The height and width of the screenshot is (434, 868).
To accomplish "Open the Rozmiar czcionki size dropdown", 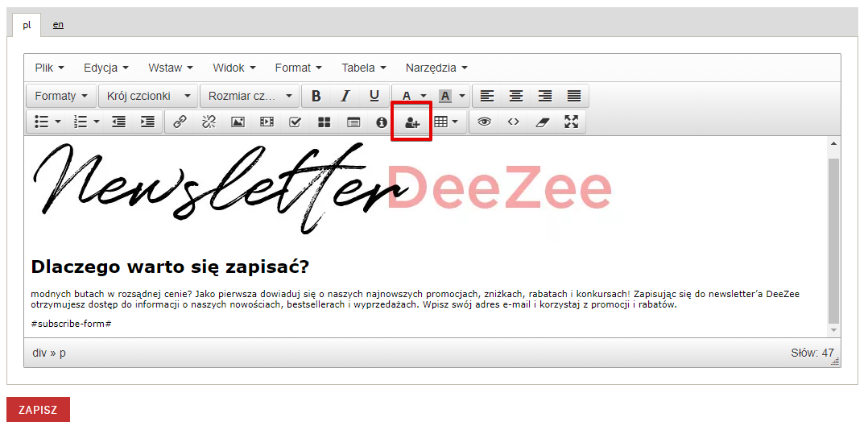I will click(x=250, y=96).
